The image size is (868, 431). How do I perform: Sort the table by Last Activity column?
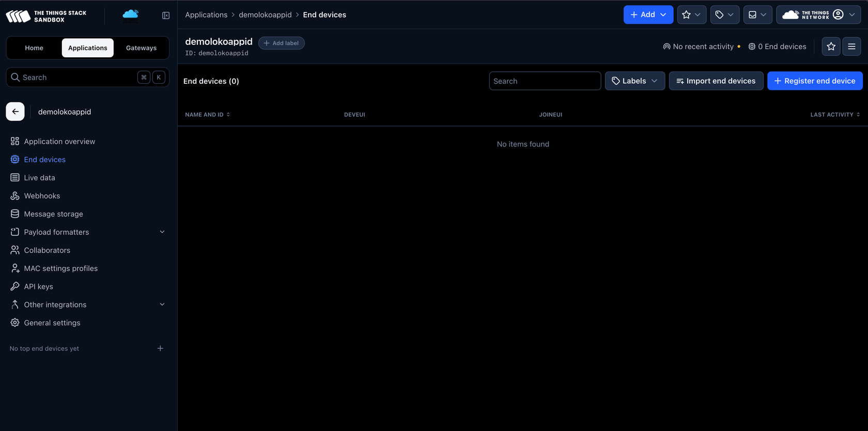[x=835, y=115]
